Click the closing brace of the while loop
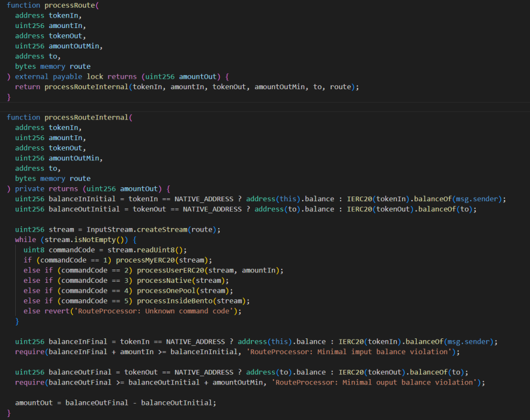 (17, 321)
